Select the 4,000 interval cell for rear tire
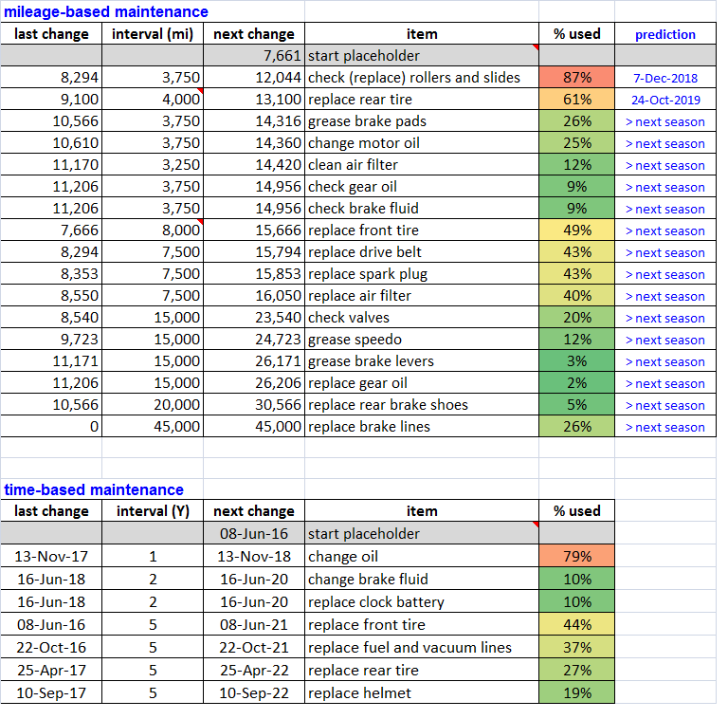This screenshot has height=719, width=728. 153,100
